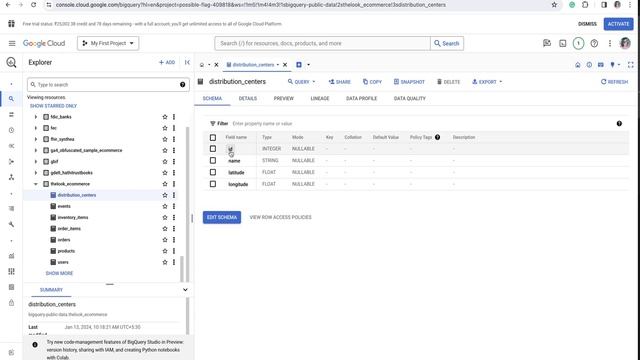The width and height of the screenshot is (640, 360).
Task: Check the id field checkbox
Action: click(213, 149)
